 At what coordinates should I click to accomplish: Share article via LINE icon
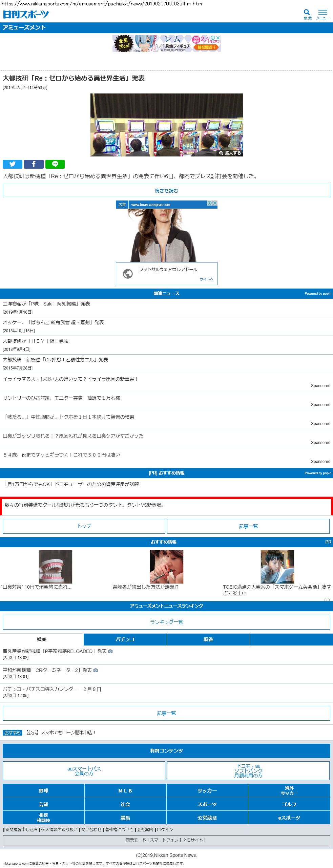55,164
